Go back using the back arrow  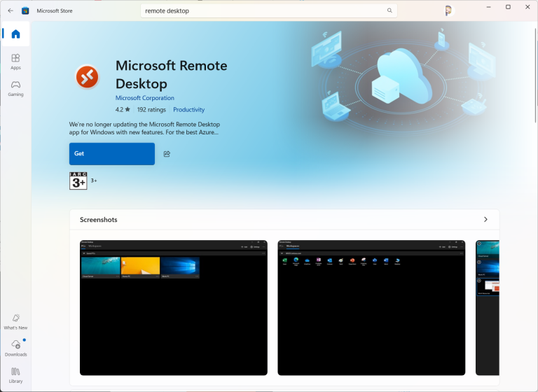(x=11, y=10)
